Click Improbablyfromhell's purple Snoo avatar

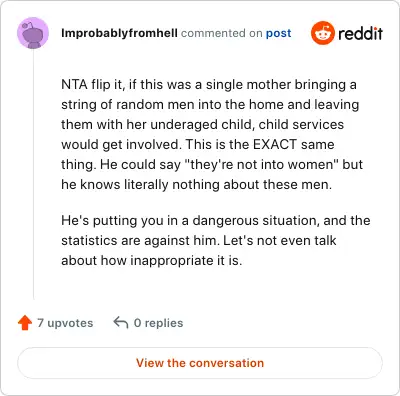33,33
